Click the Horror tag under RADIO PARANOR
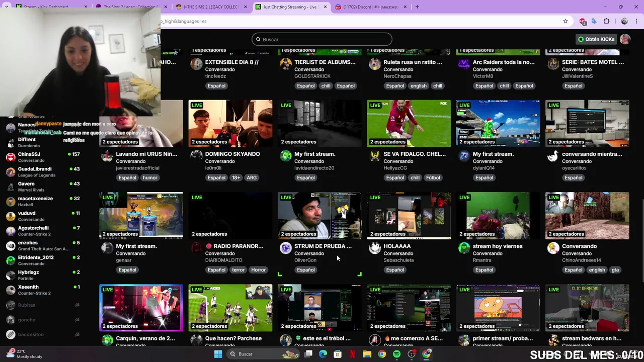The height and width of the screenshot is (362, 644). [x=258, y=270]
